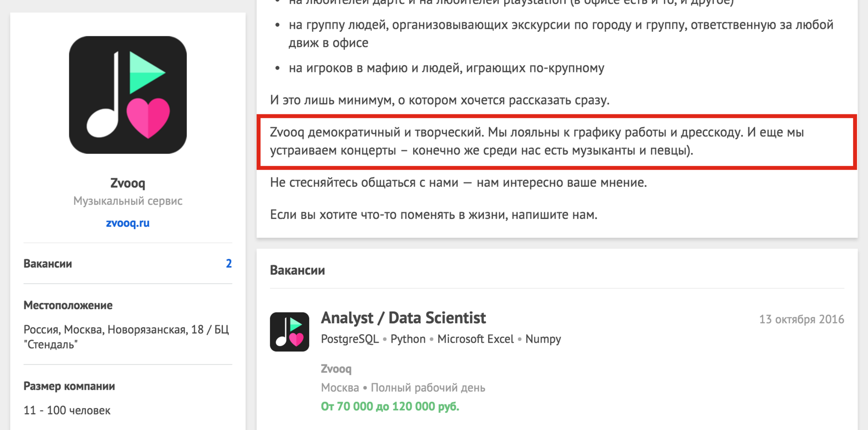Viewport: 868px width, 430px height.
Task: Click the salary range От 70 000 до 120 000 руб.
Action: click(390, 406)
